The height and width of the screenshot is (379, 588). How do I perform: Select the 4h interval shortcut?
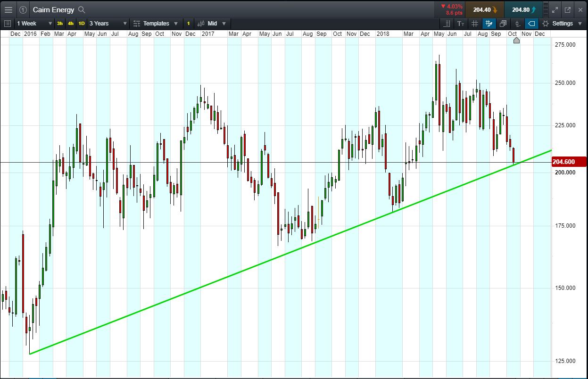(70, 23)
